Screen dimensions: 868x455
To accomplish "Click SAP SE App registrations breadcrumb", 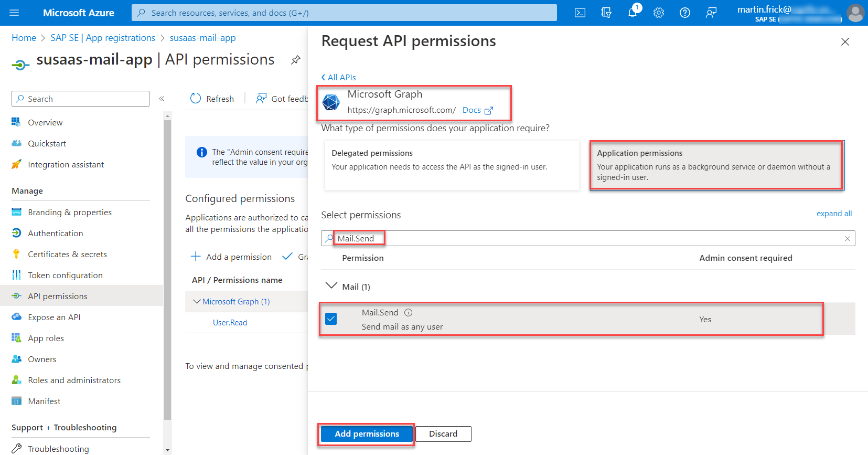I will click(103, 38).
